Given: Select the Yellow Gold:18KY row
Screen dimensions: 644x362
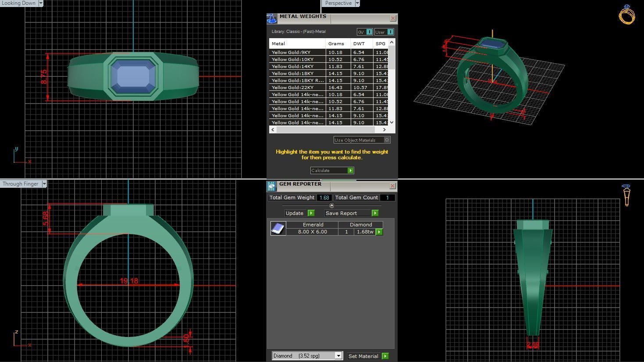Looking at the screenshot, I should click(x=329, y=73).
